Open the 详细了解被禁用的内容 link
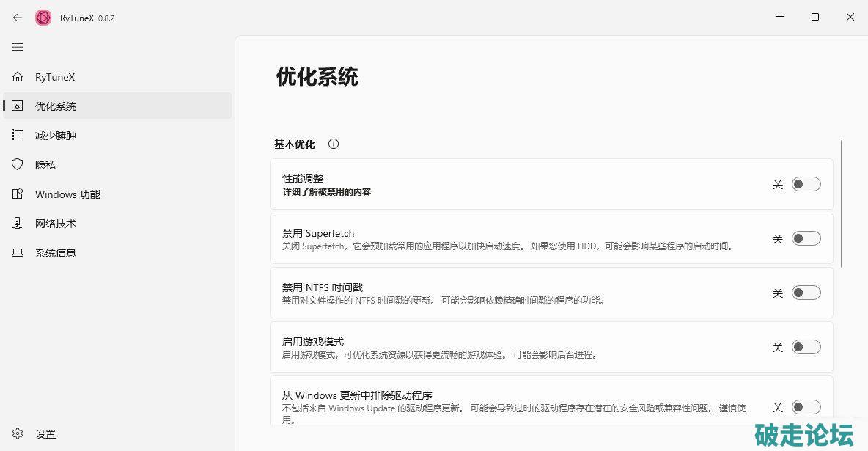 [x=326, y=192]
